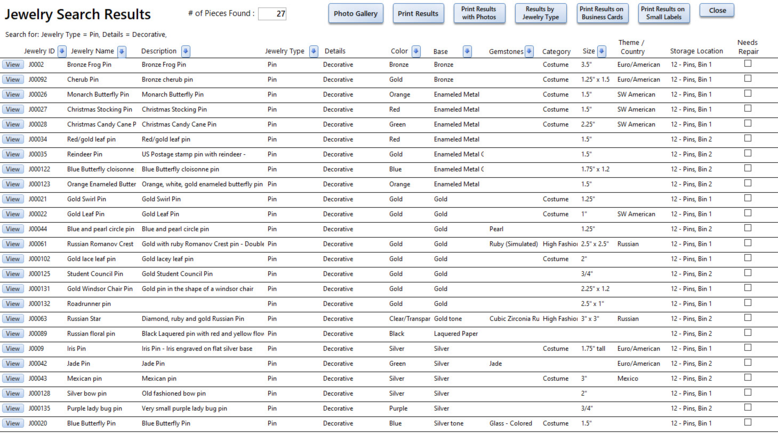Click the Pieces Found count field

point(272,14)
